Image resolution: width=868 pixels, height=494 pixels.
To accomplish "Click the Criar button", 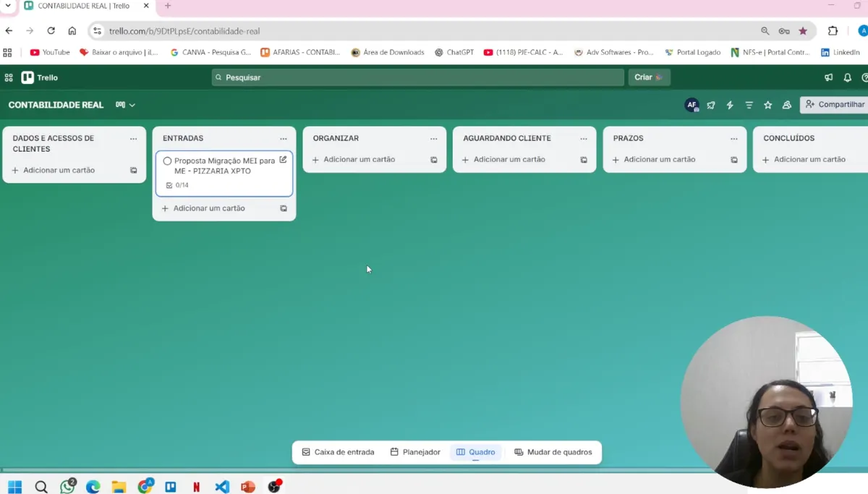I will pyautogui.click(x=649, y=77).
